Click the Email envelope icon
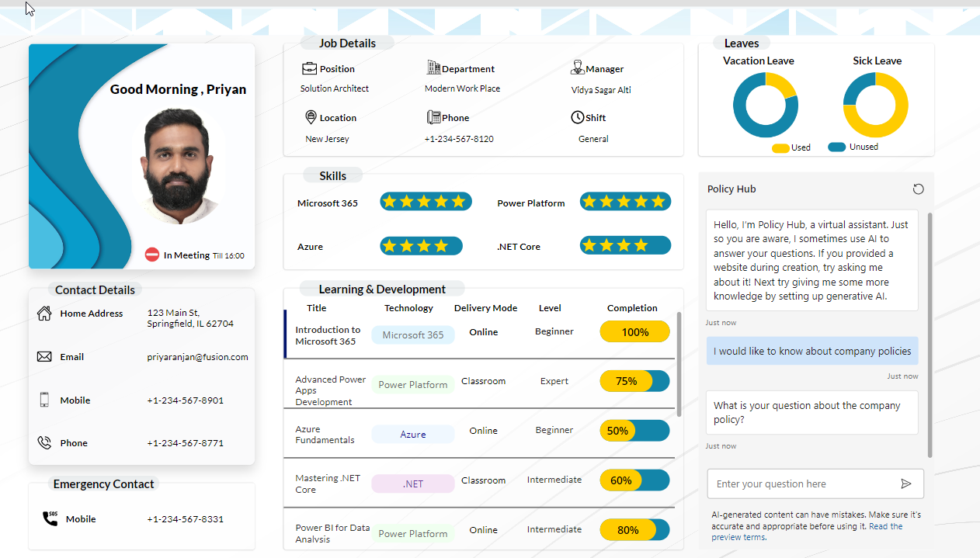Viewport: 980px width, 558px height. pos(44,357)
